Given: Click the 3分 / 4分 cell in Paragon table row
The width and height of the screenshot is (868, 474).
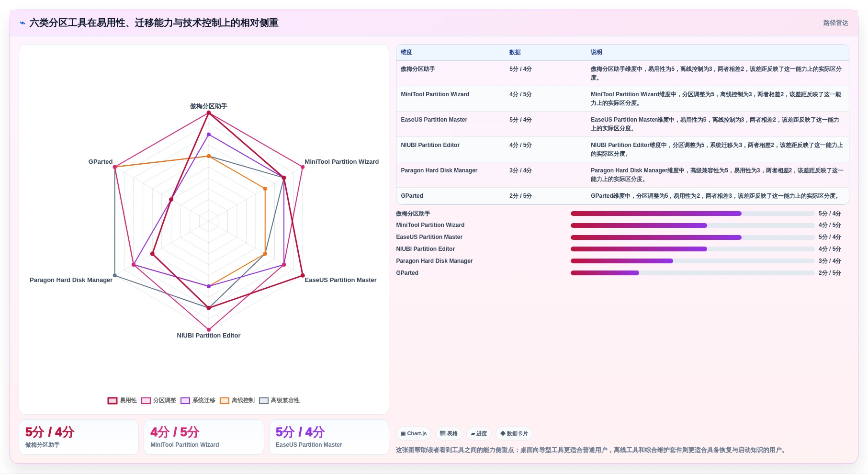Looking at the screenshot, I should coord(520,170).
